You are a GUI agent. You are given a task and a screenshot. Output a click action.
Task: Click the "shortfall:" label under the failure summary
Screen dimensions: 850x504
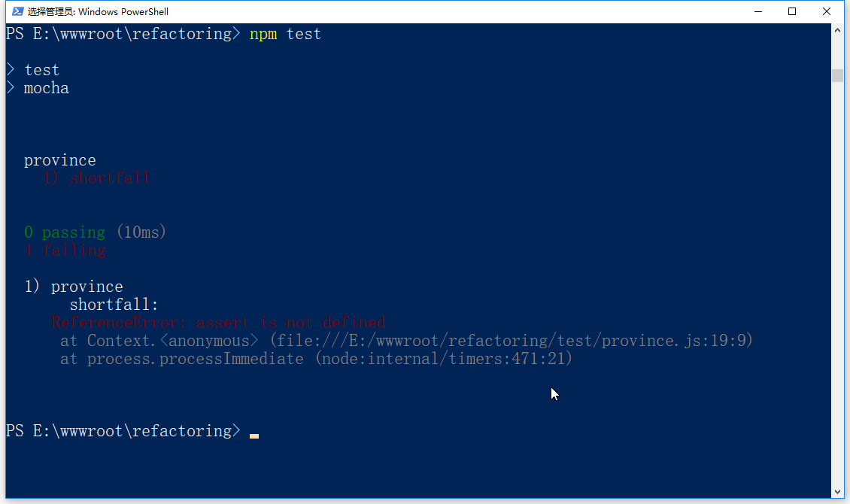click(114, 305)
